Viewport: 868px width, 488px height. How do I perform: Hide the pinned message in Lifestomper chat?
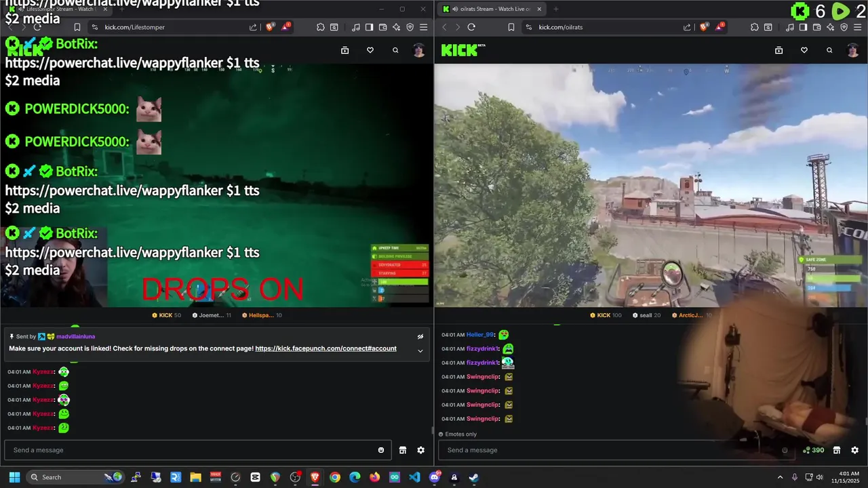click(x=420, y=336)
